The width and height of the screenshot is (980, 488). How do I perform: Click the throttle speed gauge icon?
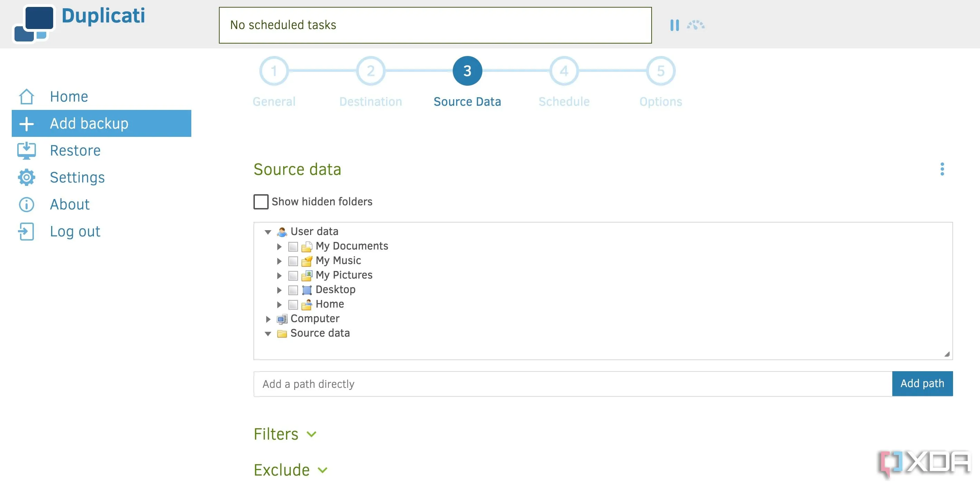coord(695,26)
